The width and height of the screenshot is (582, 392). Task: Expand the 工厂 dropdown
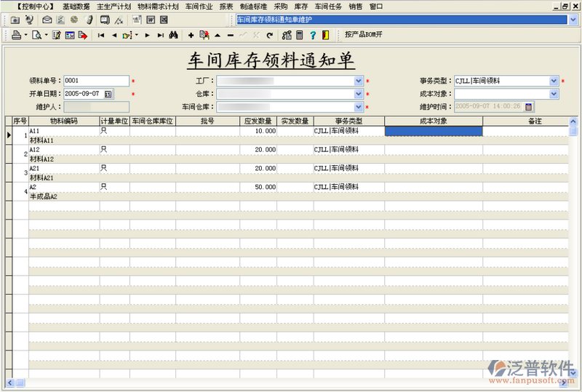tap(359, 81)
